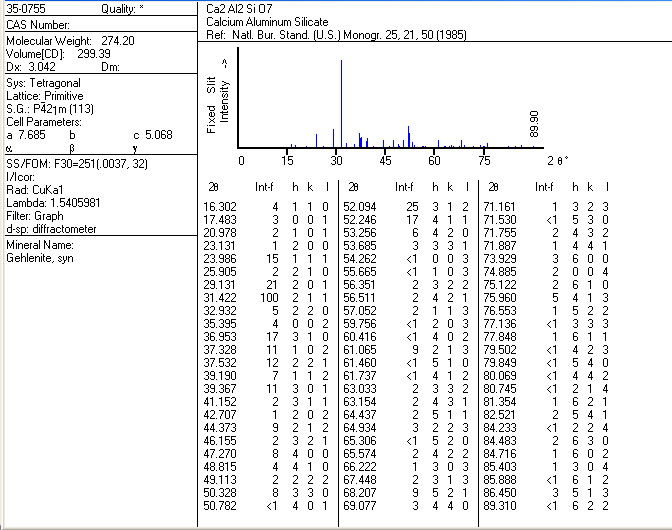Select the row with 2θ 29.131
672x530 pixels.
point(266,285)
